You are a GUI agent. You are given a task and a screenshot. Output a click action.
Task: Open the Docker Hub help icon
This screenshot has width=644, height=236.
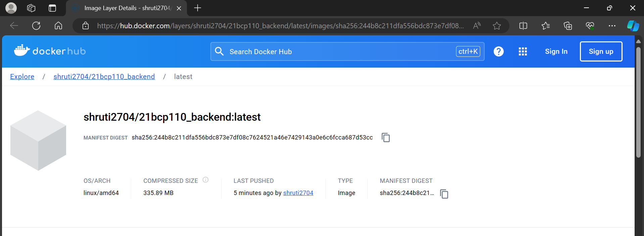pyautogui.click(x=499, y=51)
